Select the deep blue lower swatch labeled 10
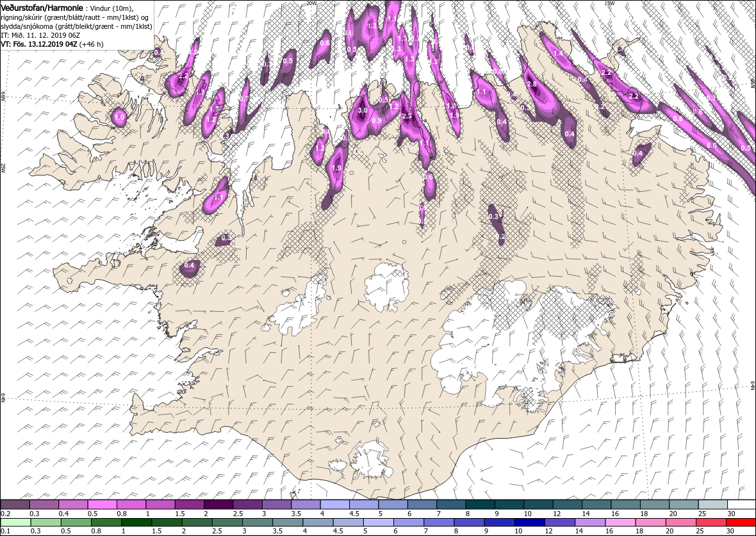 [529, 523]
